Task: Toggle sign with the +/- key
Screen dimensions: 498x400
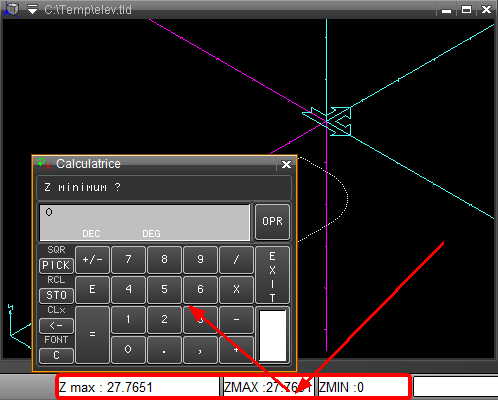Action: click(x=92, y=259)
